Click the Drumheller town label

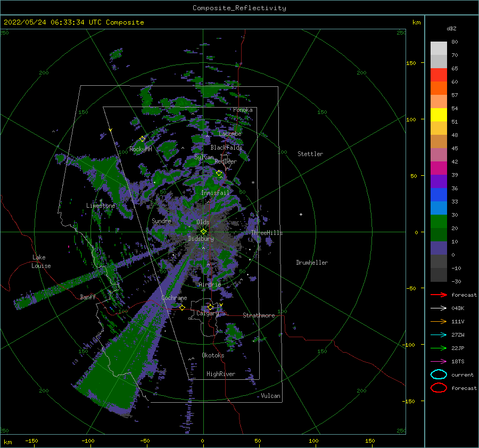coord(312,263)
